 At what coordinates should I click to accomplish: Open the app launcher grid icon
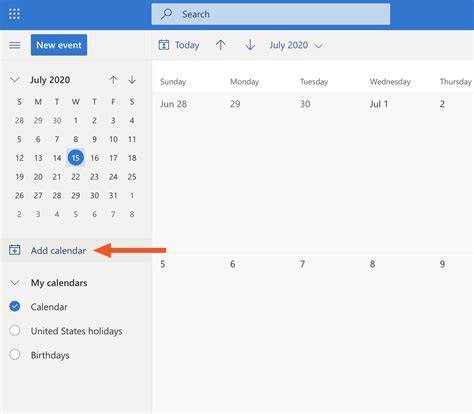14,14
